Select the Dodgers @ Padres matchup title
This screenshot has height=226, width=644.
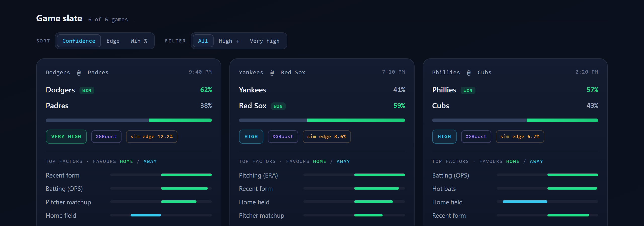(77, 73)
